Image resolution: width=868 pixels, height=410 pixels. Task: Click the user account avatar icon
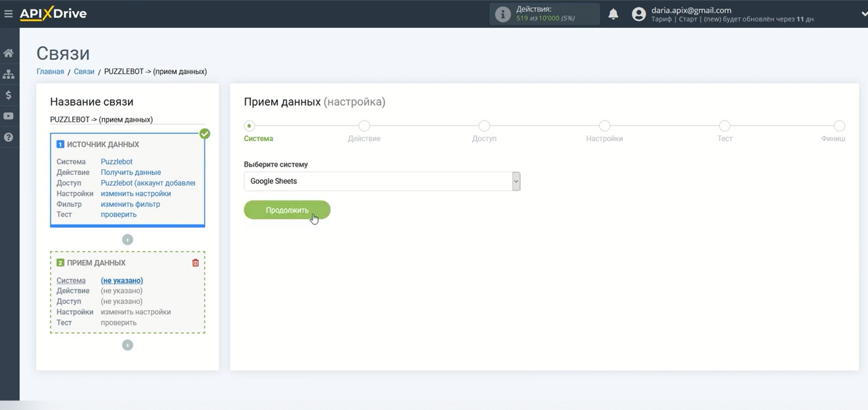point(638,14)
